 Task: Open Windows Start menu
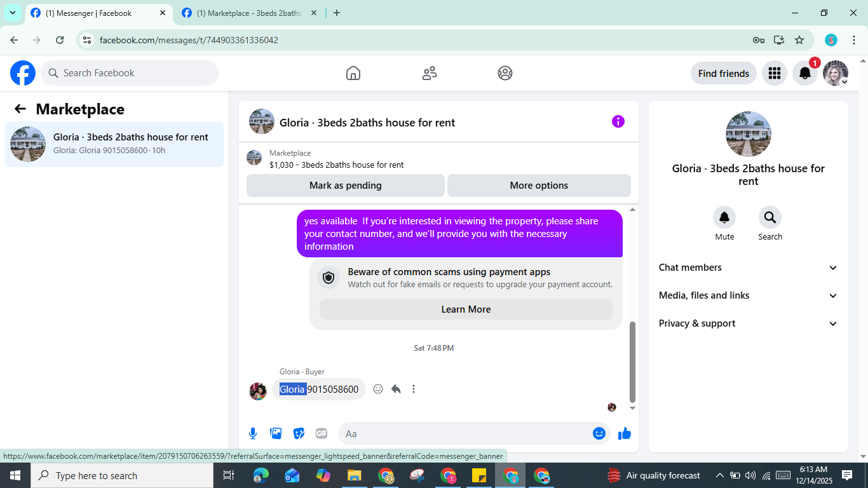(15, 475)
